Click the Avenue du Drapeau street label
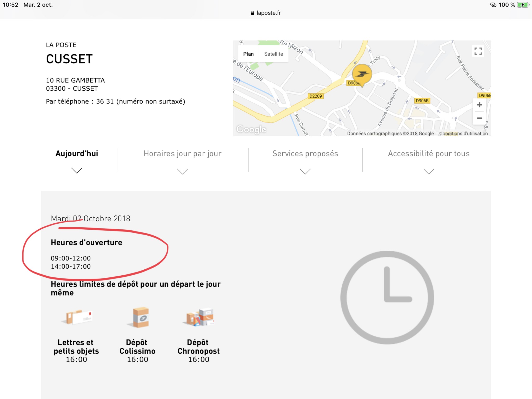The height and width of the screenshot is (399, 532). click(388, 108)
